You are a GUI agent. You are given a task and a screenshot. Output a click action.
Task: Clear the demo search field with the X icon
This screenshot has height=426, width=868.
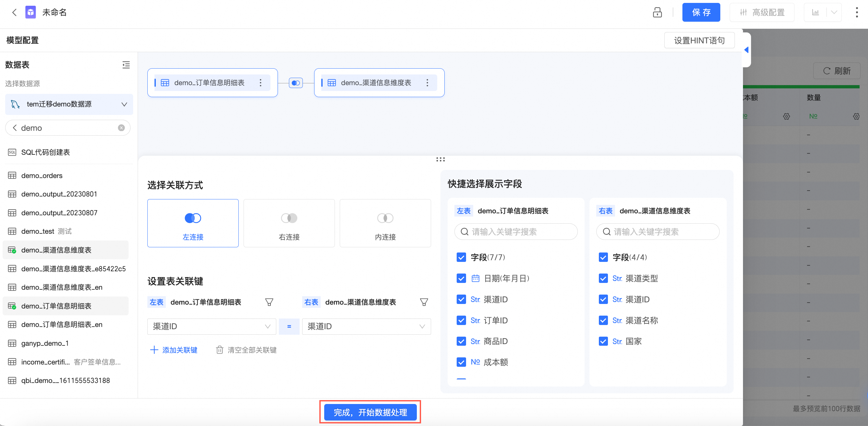121,128
